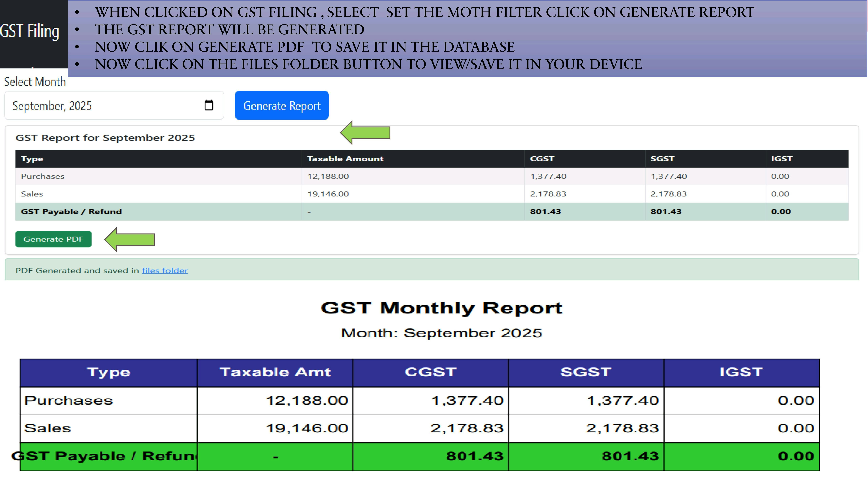Viewport: 868px width, 488px height.
Task: Select the Purchases row in GST report
Action: click(43, 176)
